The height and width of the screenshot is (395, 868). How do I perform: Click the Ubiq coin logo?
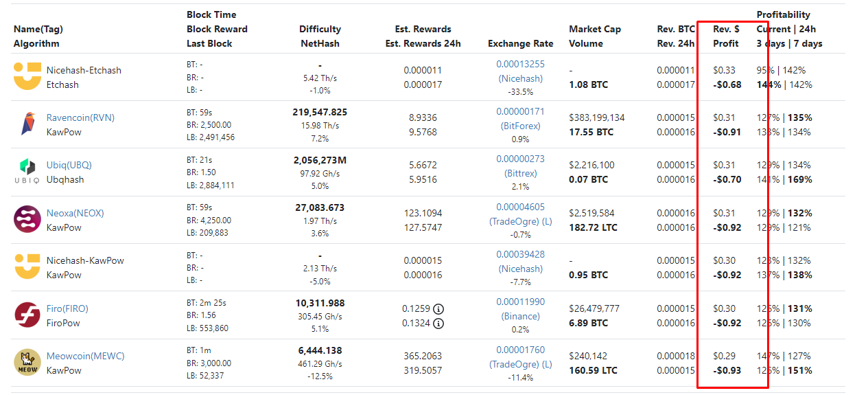(x=27, y=171)
